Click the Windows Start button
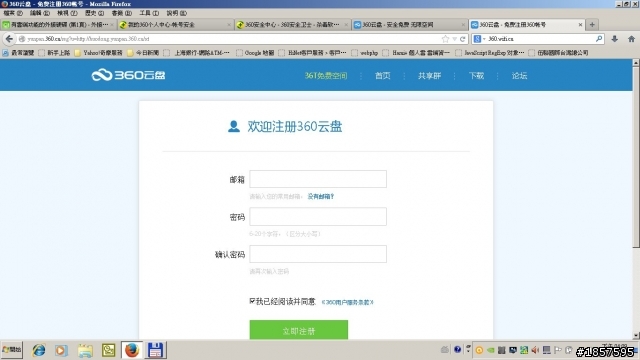The height and width of the screenshot is (360, 640). click(x=12, y=350)
